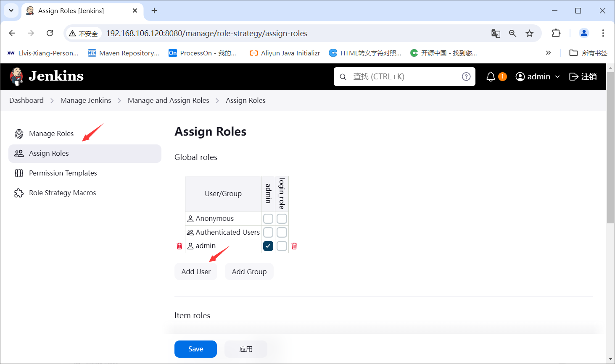Toggle admin role for Authenticated Users

pyautogui.click(x=268, y=233)
